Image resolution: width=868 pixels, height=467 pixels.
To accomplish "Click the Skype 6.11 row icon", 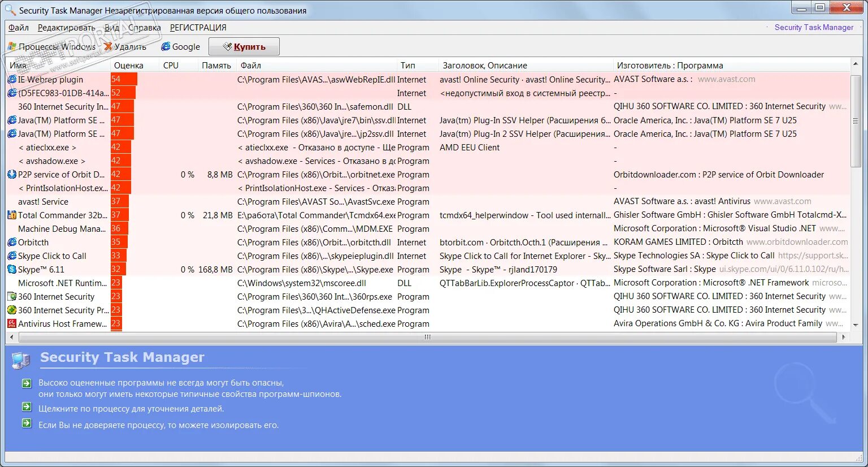I will pyautogui.click(x=12, y=270).
